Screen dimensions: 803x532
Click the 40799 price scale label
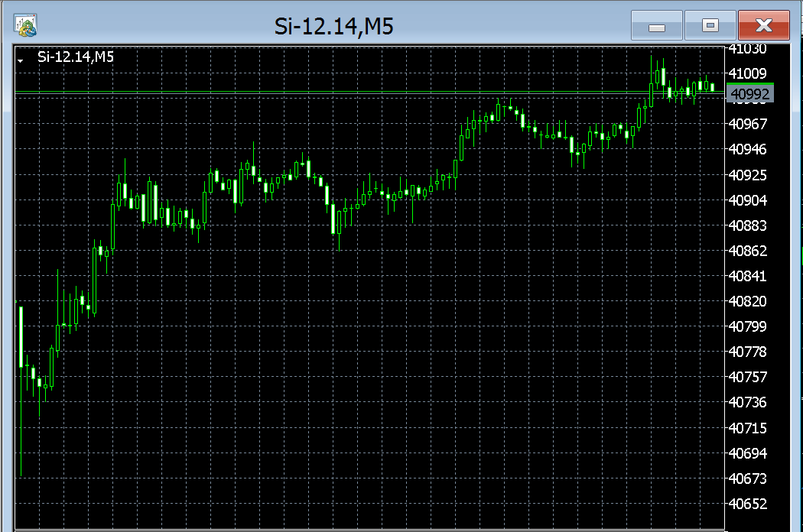749,326
